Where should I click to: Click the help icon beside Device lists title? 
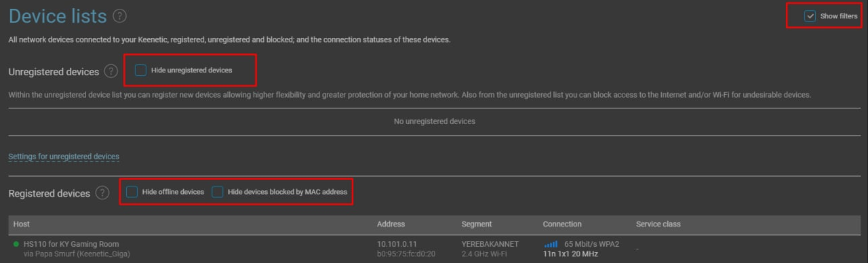pos(120,16)
